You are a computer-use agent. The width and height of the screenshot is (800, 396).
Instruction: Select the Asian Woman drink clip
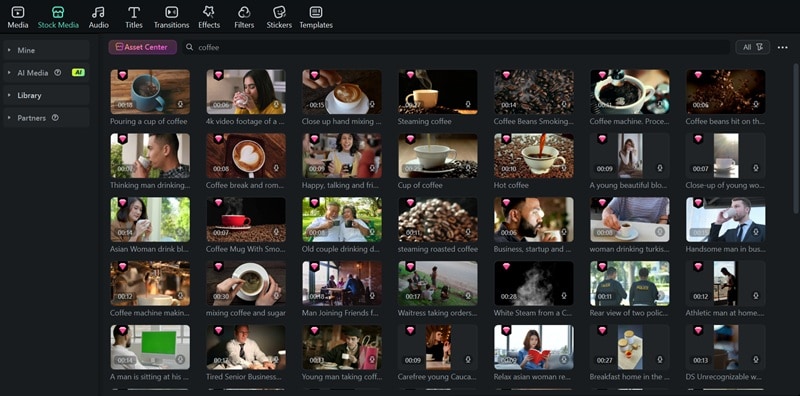pyautogui.click(x=150, y=219)
